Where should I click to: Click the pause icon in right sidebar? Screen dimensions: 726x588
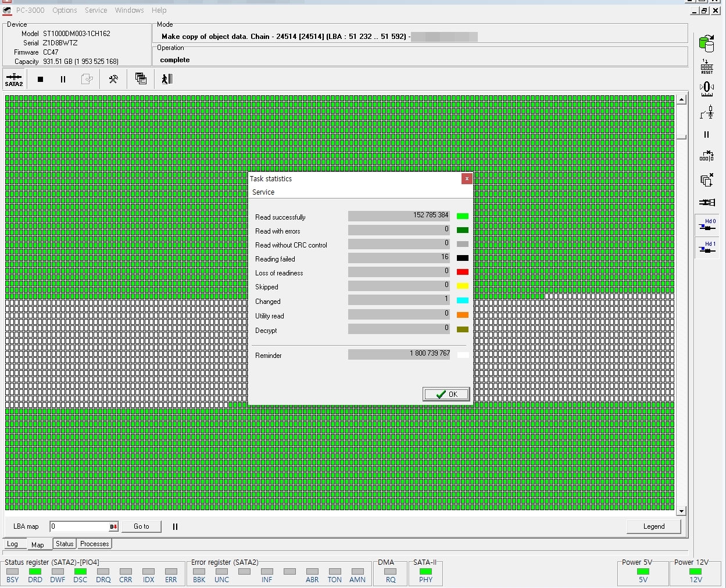click(707, 134)
